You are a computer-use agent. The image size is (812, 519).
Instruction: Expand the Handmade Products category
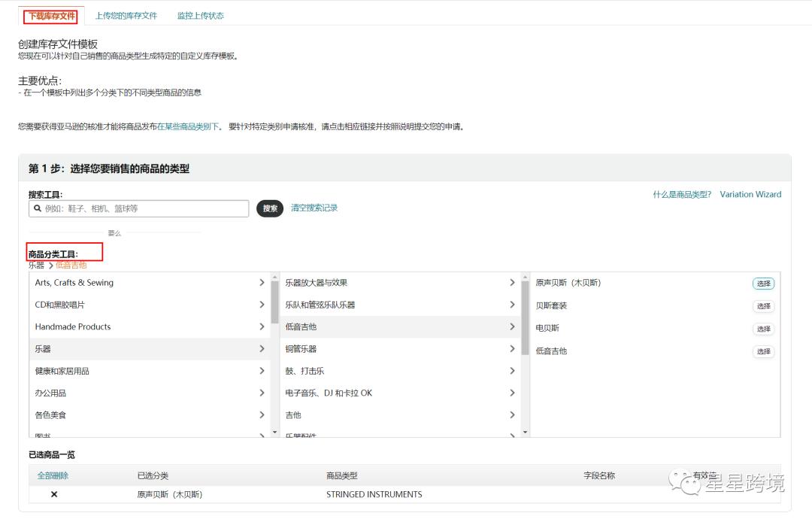point(147,327)
